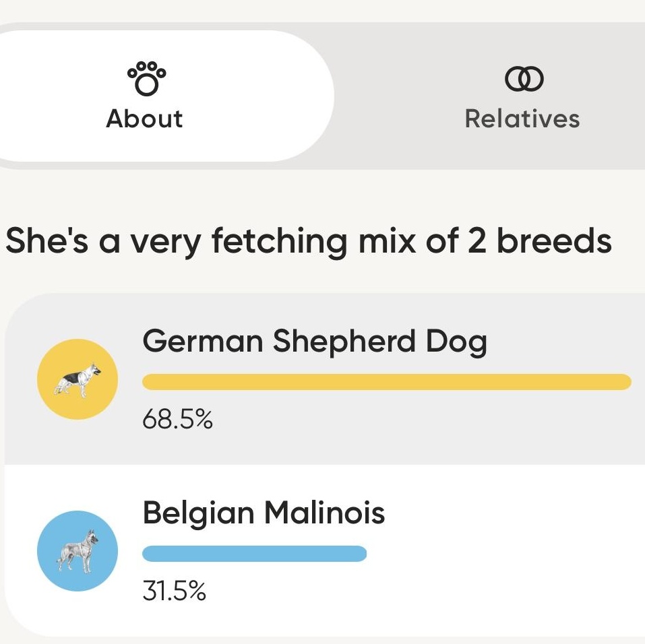Select the About tab label
The image size is (645, 644).
(x=145, y=119)
